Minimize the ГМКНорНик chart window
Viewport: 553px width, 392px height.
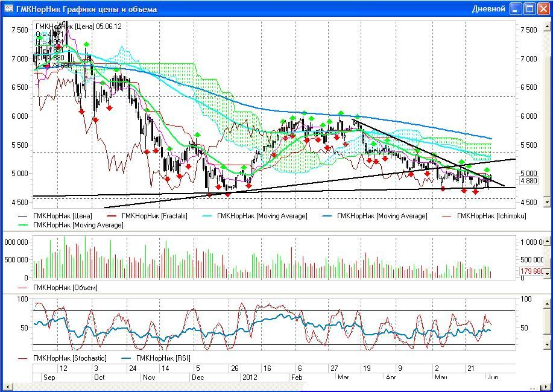pyautogui.click(x=515, y=9)
